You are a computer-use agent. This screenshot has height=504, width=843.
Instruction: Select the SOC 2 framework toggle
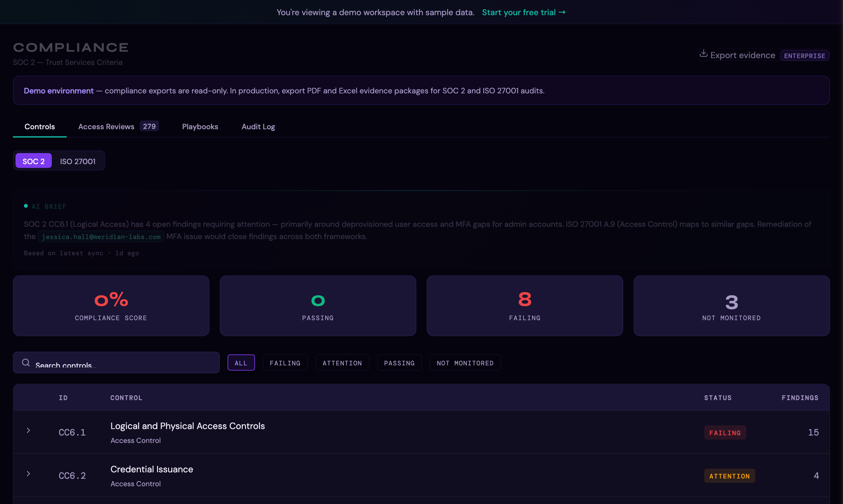[x=34, y=161]
